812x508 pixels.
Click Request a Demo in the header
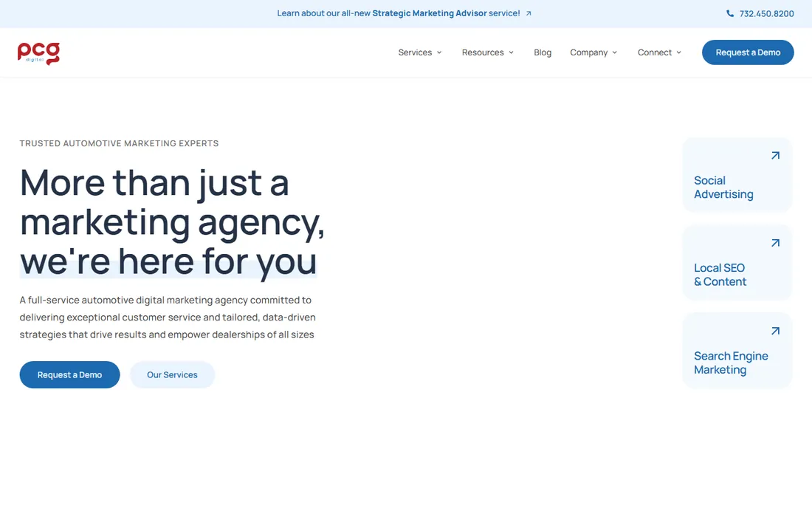click(x=748, y=52)
